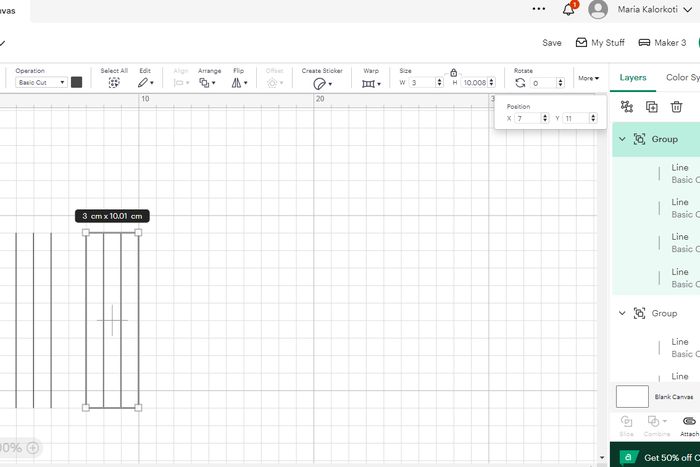700x467 pixels.
Task: Open the Create Sticker tool
Action: click(322, 83)
